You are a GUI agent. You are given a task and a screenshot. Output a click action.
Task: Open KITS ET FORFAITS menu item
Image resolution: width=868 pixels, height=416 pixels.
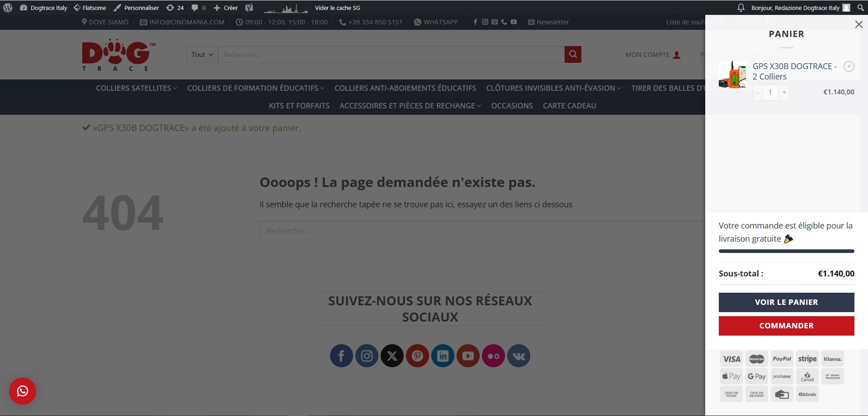pyautogui.click(x=299, y=106)
